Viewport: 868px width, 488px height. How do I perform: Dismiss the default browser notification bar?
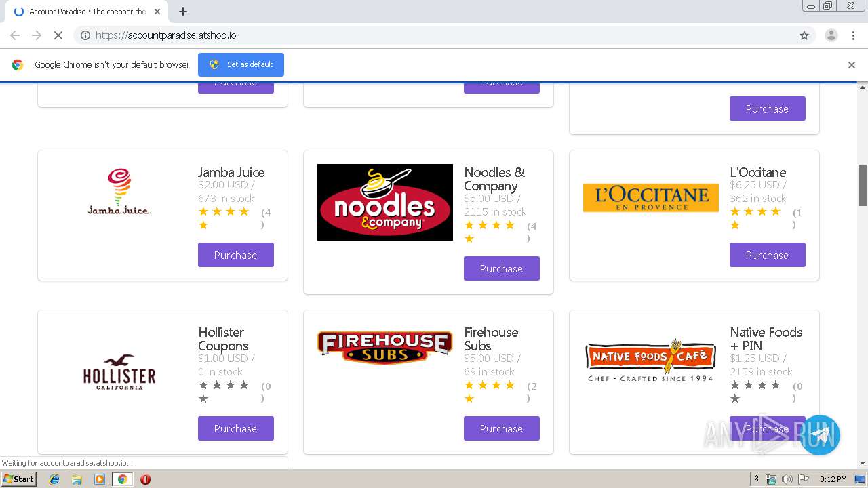tap(852, 65)
